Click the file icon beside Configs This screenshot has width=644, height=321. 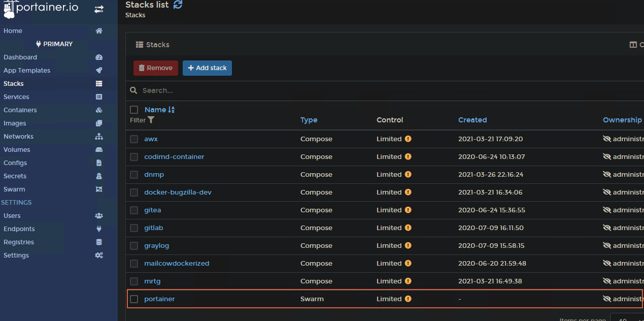tap(99, 163)
